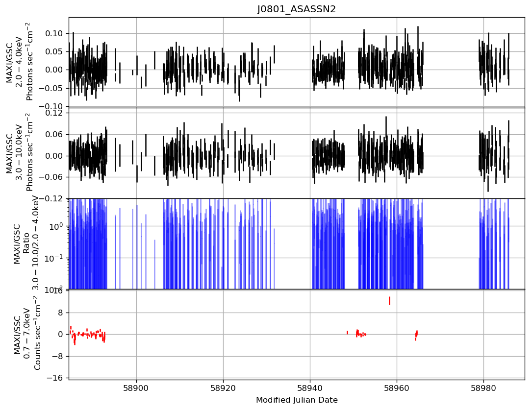Screen dimensions: 532x411
Task: Click tick label 0.00 in 3.0−10.0keV panel
Action: (x=54, y=156)
